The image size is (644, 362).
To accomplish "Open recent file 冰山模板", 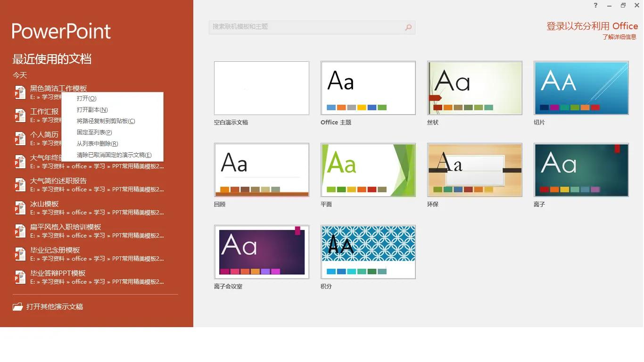I will click(x=44, y=204).
